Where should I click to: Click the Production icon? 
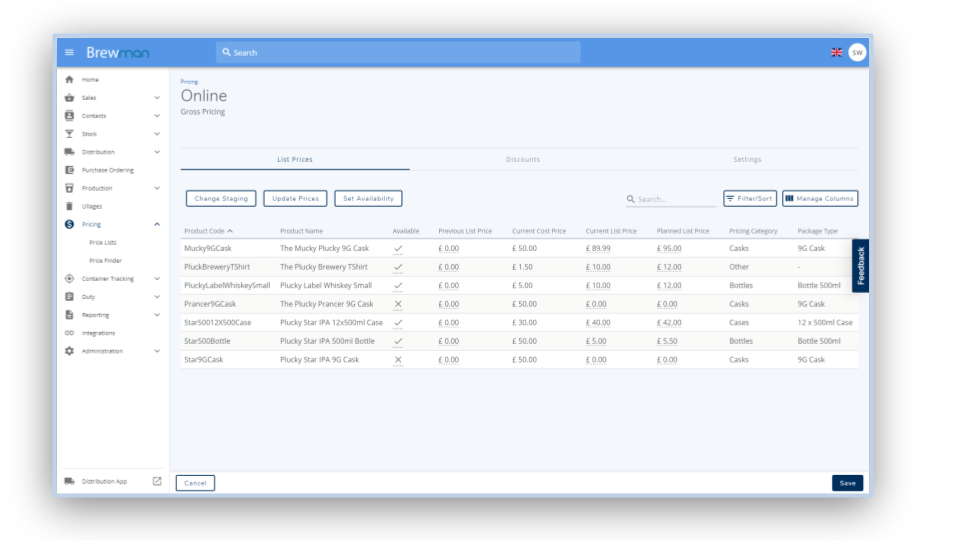[69, 188]
